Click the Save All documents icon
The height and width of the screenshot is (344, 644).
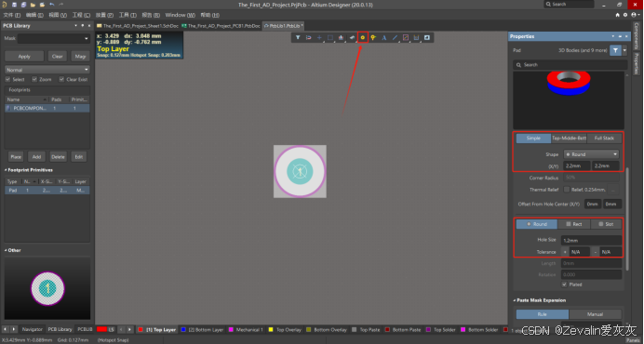(x=23, y=5)
